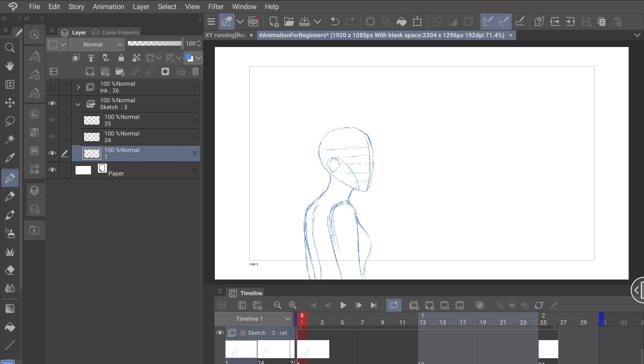Viewport: 644px width, 364px height.
Task: Show the Ink : 26 folder
Action: pyautogui.click(x=52, y=87)
